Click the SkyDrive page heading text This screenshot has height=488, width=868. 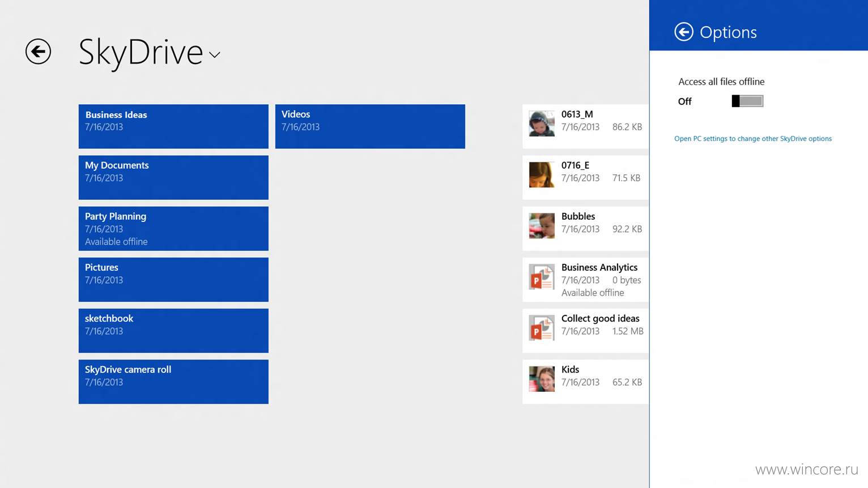141,52
